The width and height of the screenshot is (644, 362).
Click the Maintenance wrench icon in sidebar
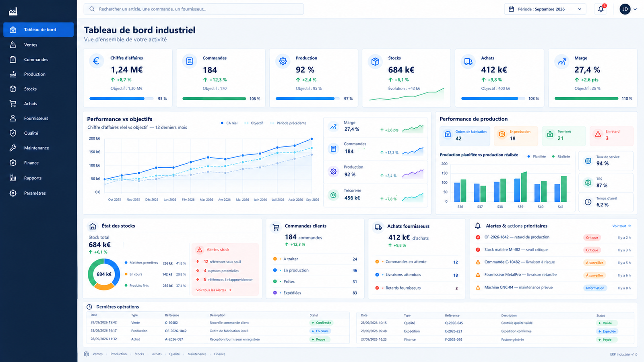click(x=13, y=148)
